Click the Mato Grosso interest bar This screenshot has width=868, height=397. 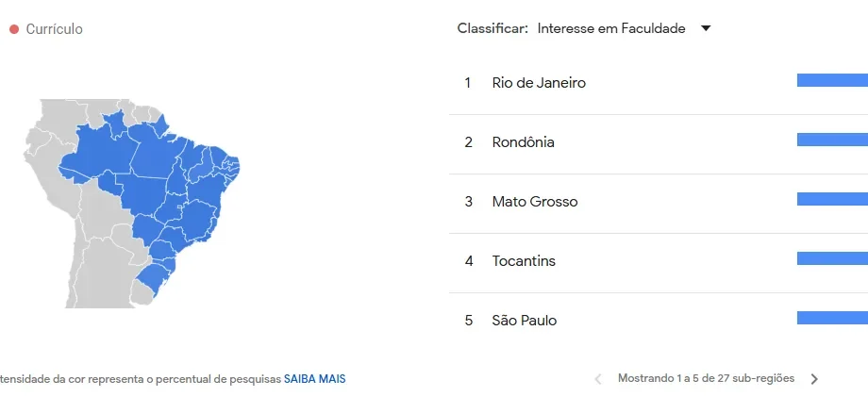[x=832, y=199]
